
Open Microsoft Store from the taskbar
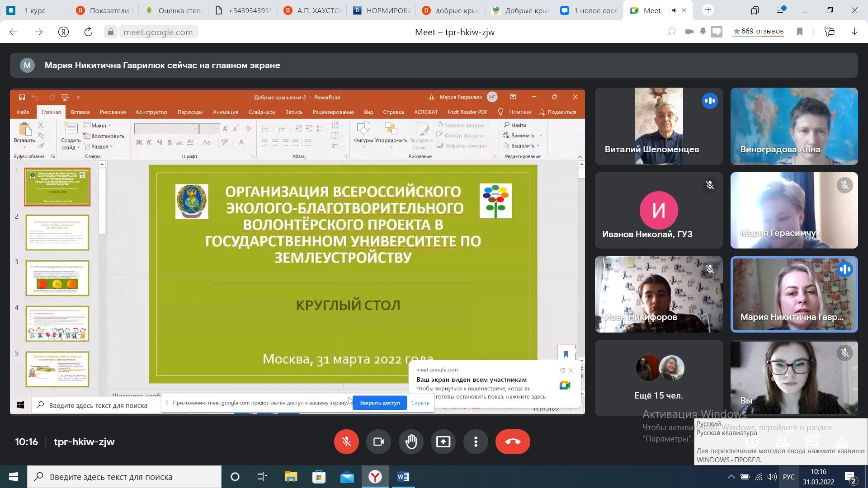point(319,477)
